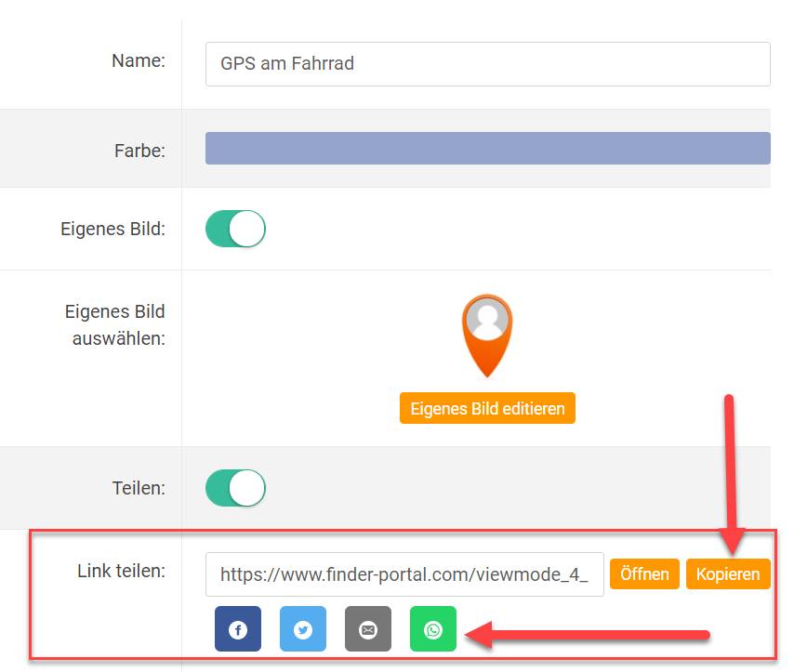The height and width of the screenshot is (672, 794).
Task: Click the Eigenes Bild auswählen: label
Action: click(x=115, y=325)
